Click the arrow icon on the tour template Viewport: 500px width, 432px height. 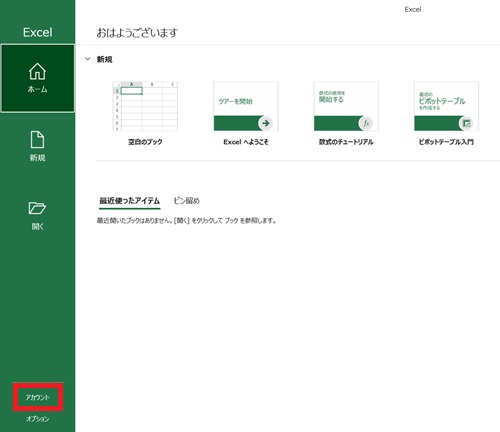click(266, 123)
